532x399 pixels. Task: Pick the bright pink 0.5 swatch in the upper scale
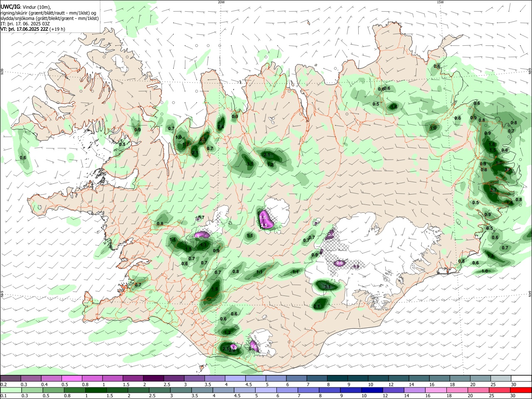[x=71, y=378]
